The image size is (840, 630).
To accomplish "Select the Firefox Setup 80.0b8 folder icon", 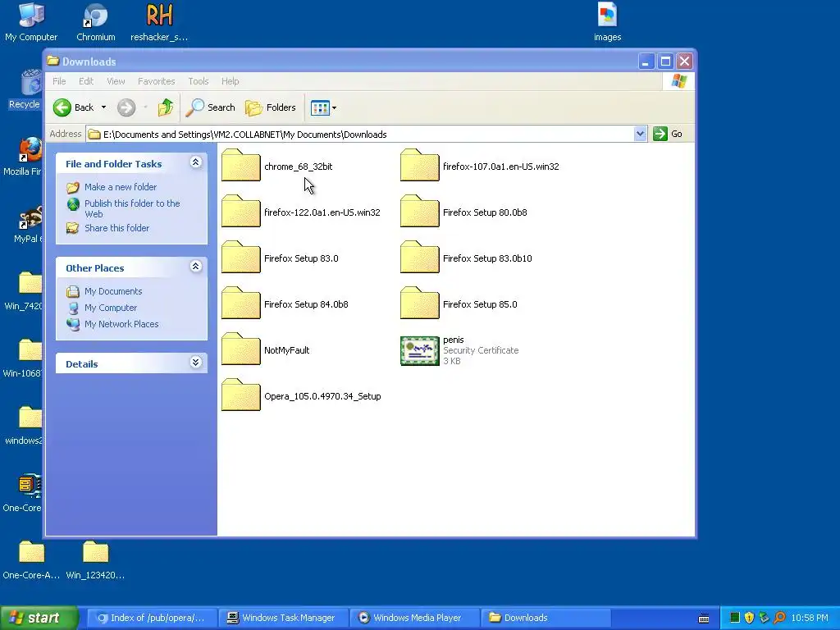I will (x=419, y=212).
